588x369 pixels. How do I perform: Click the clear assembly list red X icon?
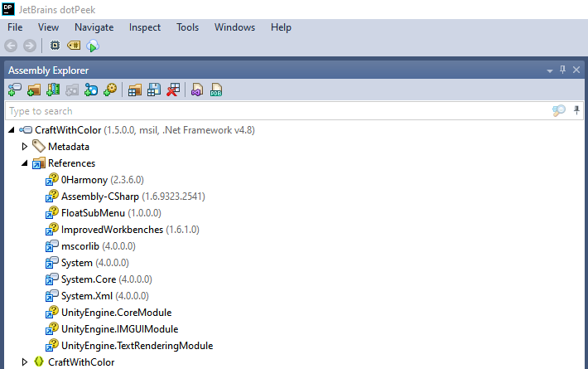173,90
